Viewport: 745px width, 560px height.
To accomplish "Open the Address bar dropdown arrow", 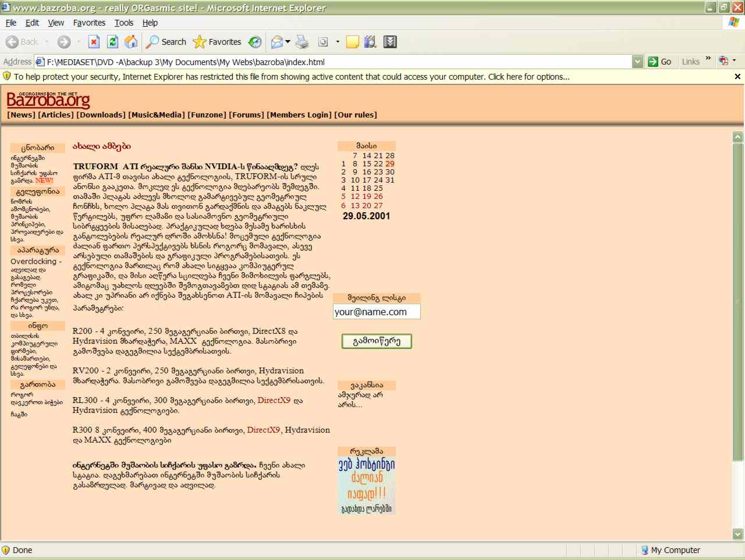I will click(637, 62).
